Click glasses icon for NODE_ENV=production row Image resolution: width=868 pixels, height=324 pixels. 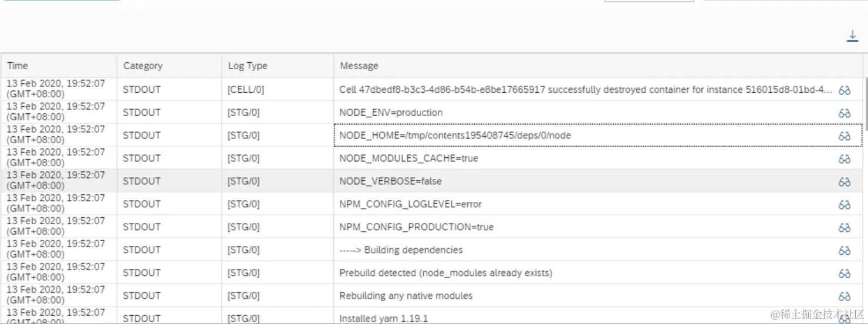(x=845, y=113)
